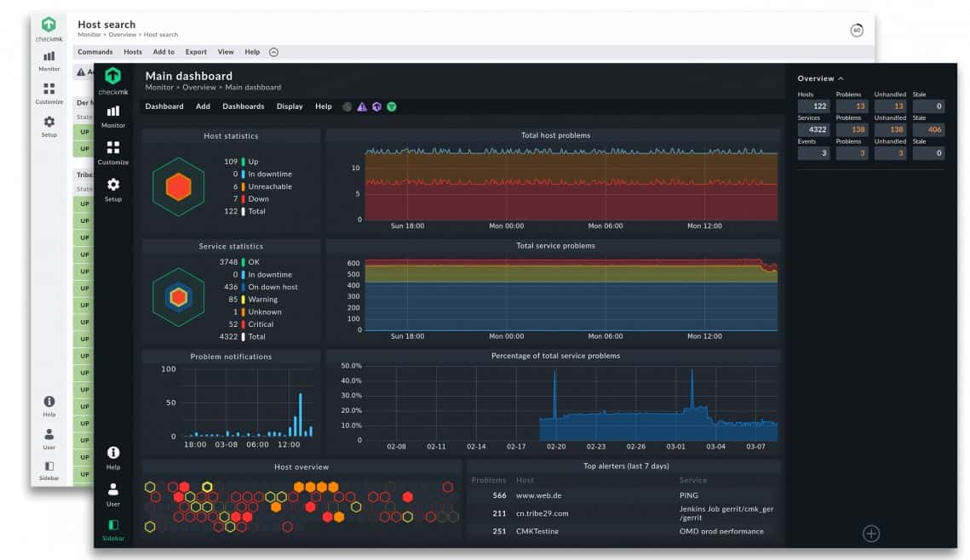Open Help menu in Host search window

tap(252, 52)
